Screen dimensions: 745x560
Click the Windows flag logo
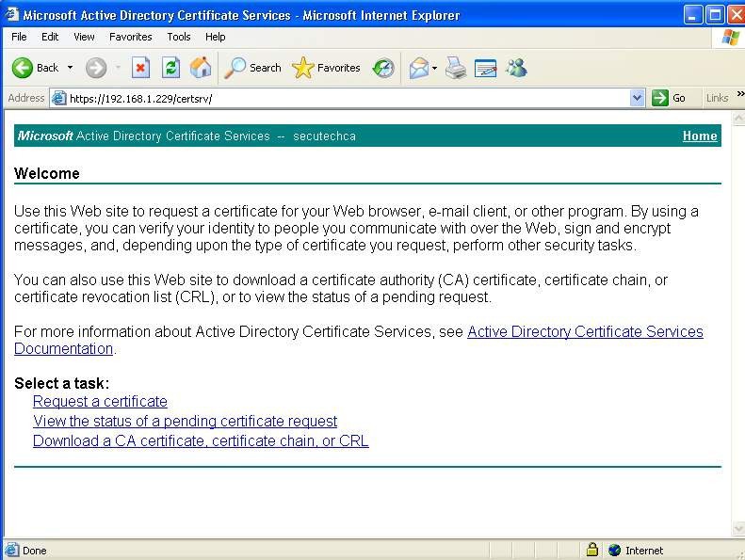[730, 37]
